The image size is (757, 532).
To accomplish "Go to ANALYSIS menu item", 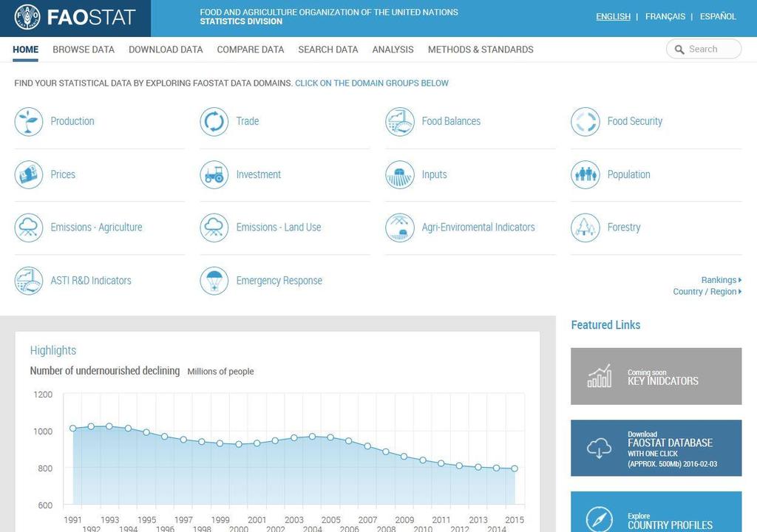I will [x=393, y=50].
